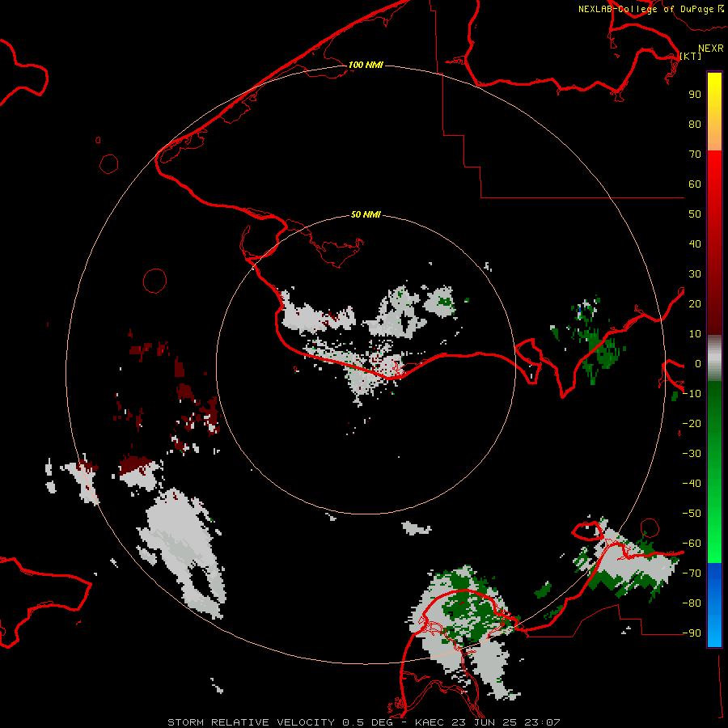This screenshot has height=728, width=728.
Task: Click the "50 NMI" range ring label
Action: click(x=366, y=214)
